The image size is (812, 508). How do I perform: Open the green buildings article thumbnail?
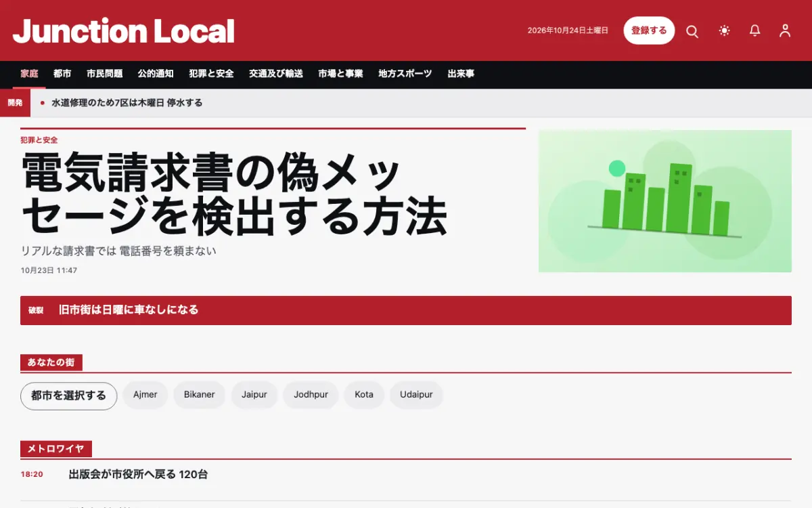tap(665, 201)
